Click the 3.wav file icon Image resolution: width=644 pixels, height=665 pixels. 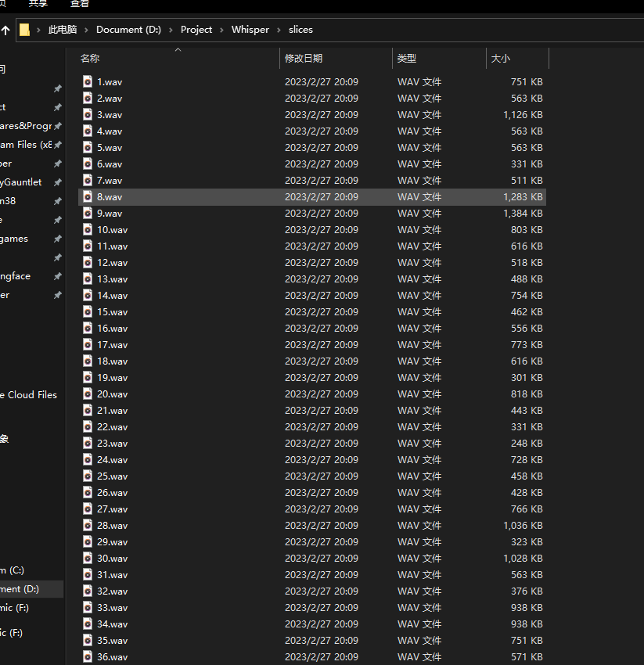(x=88, y=114)
